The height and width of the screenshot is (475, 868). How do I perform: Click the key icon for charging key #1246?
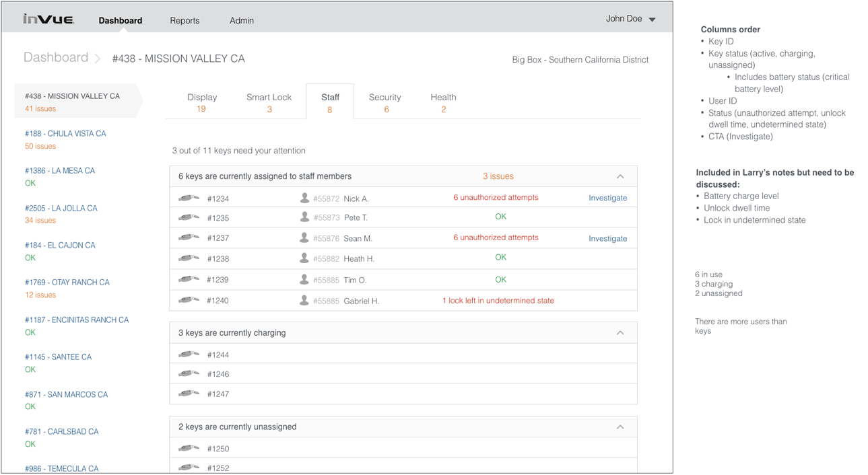coord(189,373)
